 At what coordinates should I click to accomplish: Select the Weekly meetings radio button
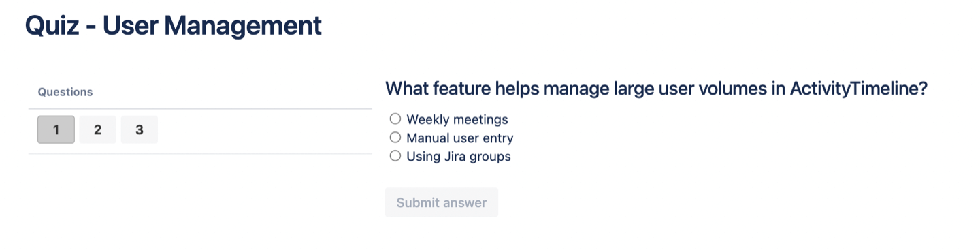(x=395, y=119)
